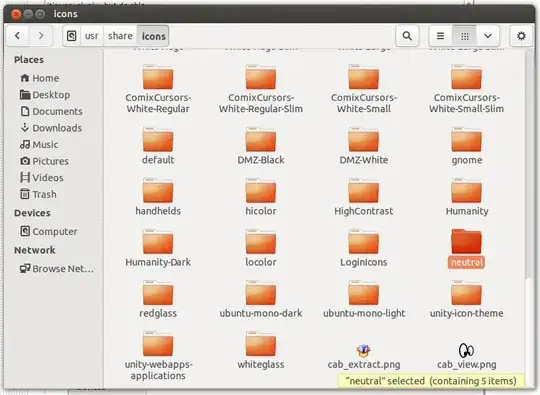This screenshot has width=540, height=395.
Task: Switch to icon grid view
Action: click(x=465, y=36)
